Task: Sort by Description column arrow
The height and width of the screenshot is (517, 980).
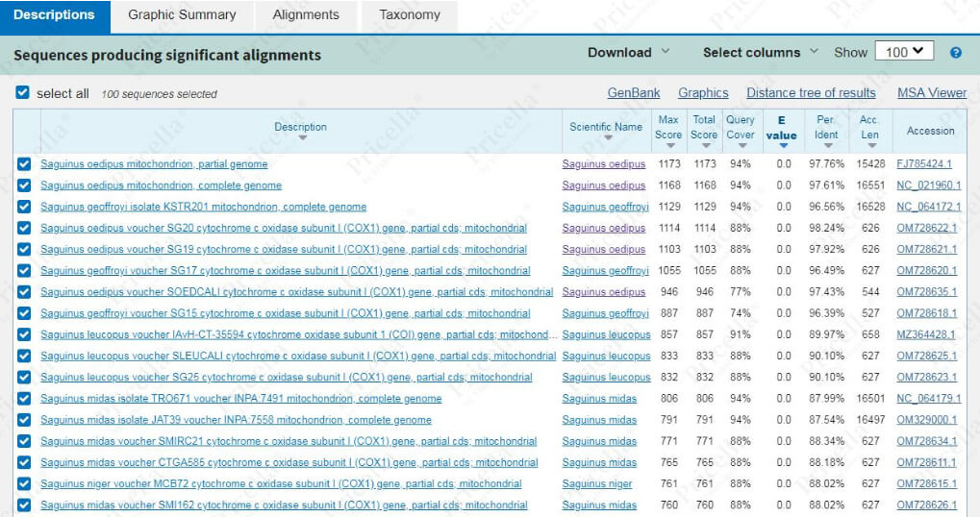Action: [x=303, y=138]
